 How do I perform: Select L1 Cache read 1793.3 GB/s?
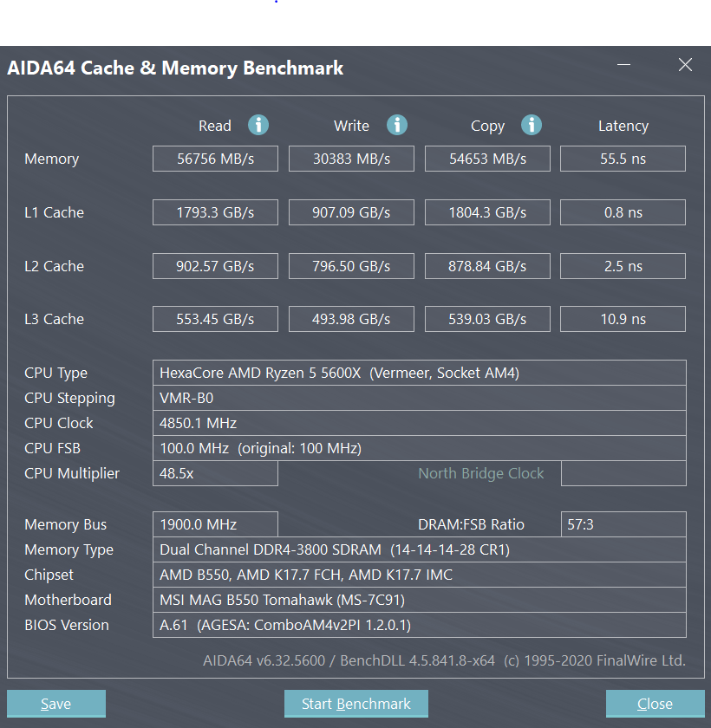pos(216,212)
